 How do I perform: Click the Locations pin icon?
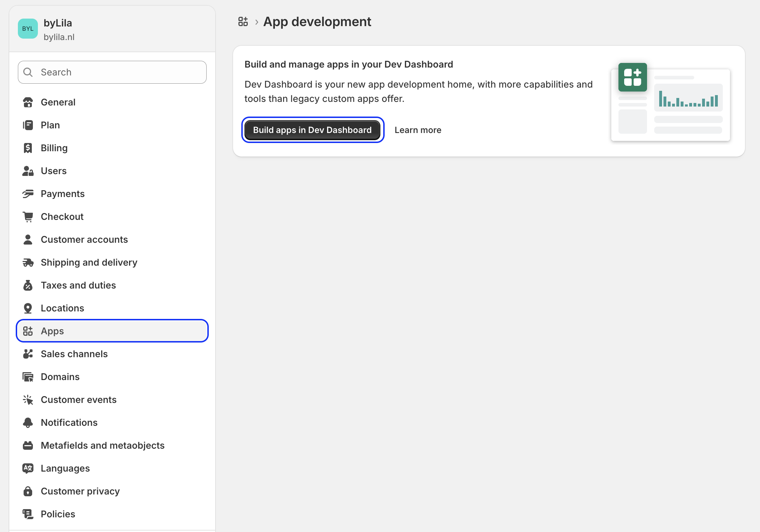[x=28, y=308]
